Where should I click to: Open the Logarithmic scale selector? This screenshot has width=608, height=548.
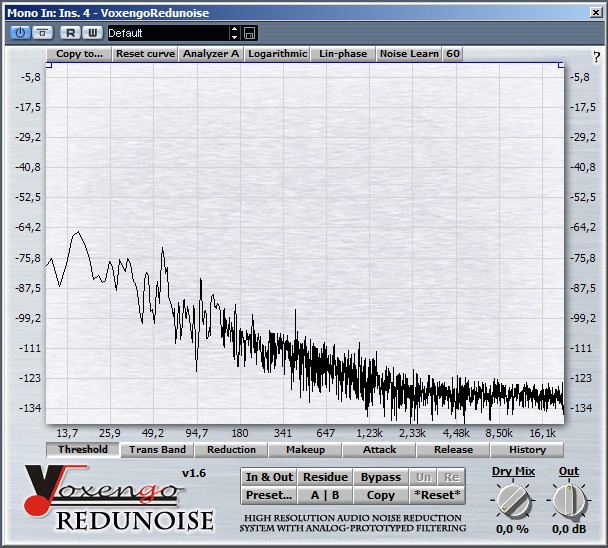pos(277,54)
